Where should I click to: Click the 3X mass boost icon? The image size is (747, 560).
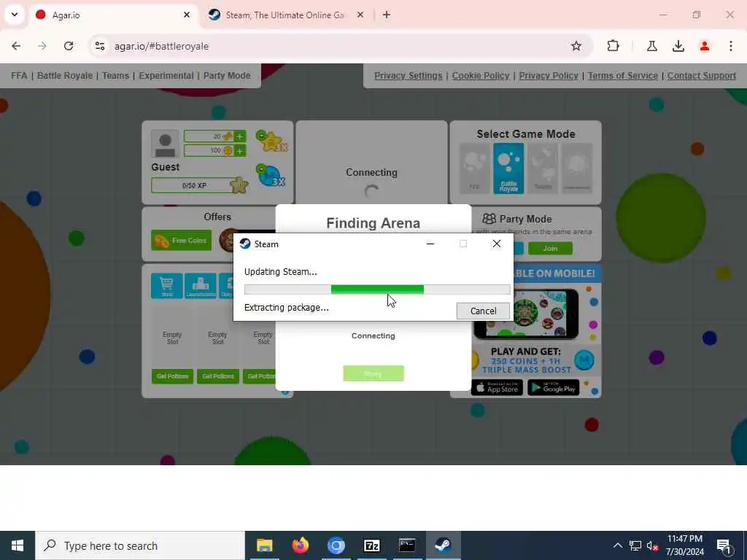(271, 176)
